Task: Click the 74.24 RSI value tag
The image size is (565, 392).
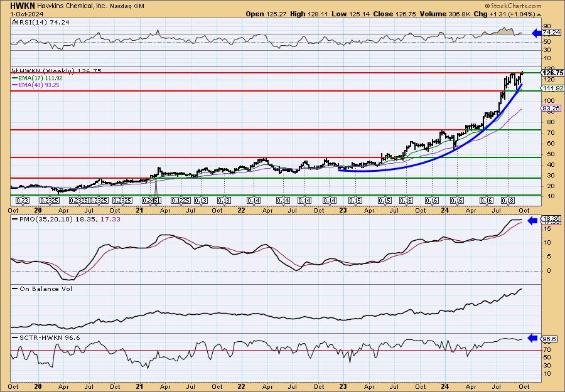Action: click(552, 33)
